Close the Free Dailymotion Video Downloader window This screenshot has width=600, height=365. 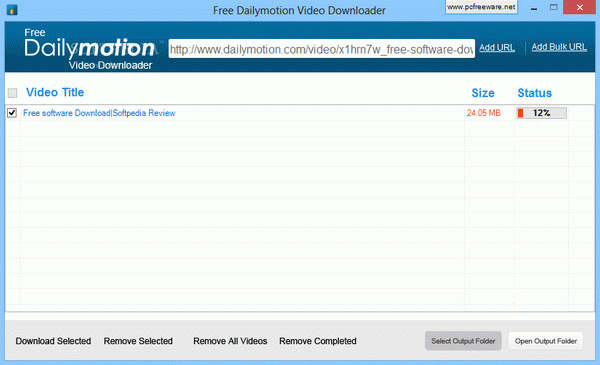pos(580,7)
